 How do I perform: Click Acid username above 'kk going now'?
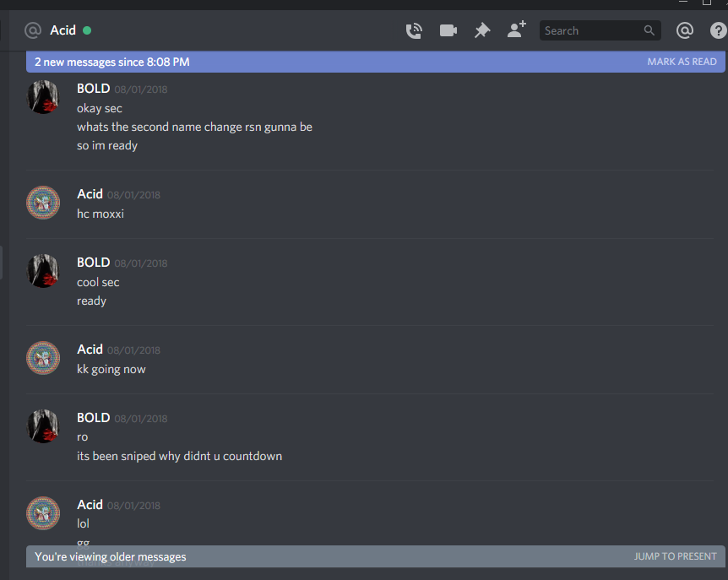coord(90,350)
